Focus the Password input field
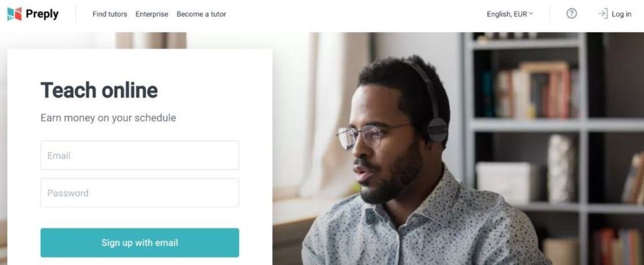This screenshot has width=644, height=265. pos(140,193)
